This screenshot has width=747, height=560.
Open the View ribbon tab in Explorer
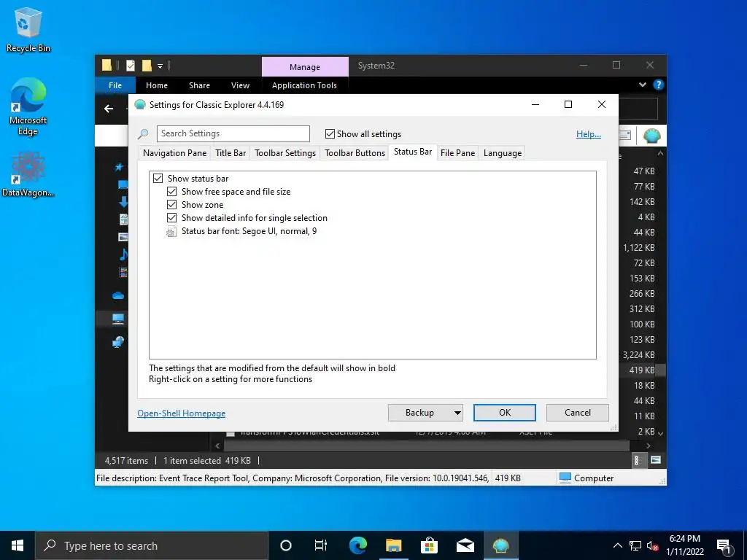240,85
